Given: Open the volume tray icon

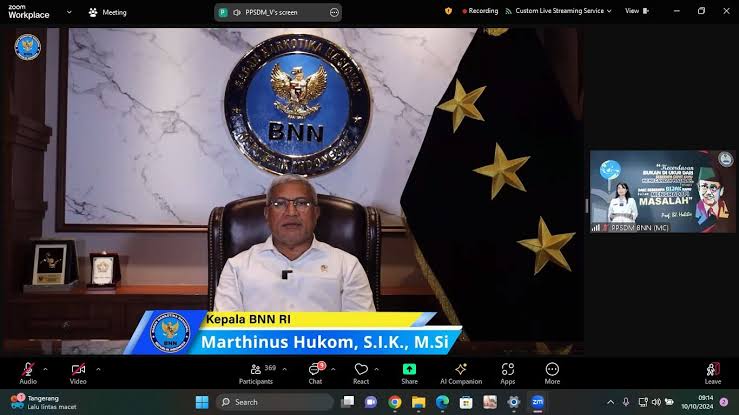Looking at the screenshot, I should click(x=656, y=402).
